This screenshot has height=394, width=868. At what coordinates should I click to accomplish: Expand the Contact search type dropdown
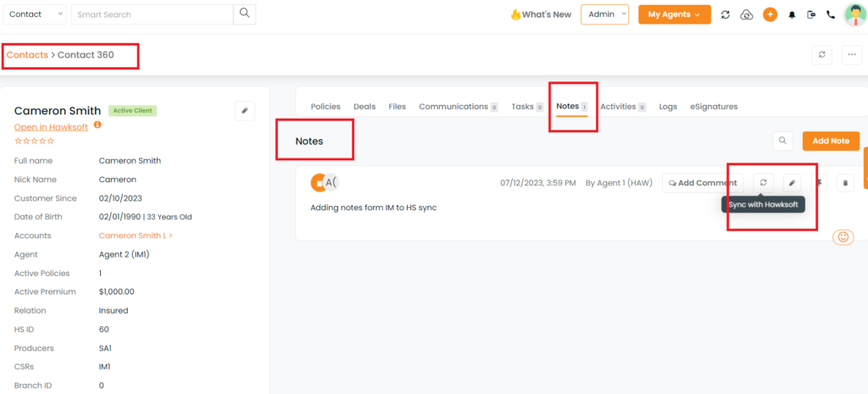[x=35, y=14]
